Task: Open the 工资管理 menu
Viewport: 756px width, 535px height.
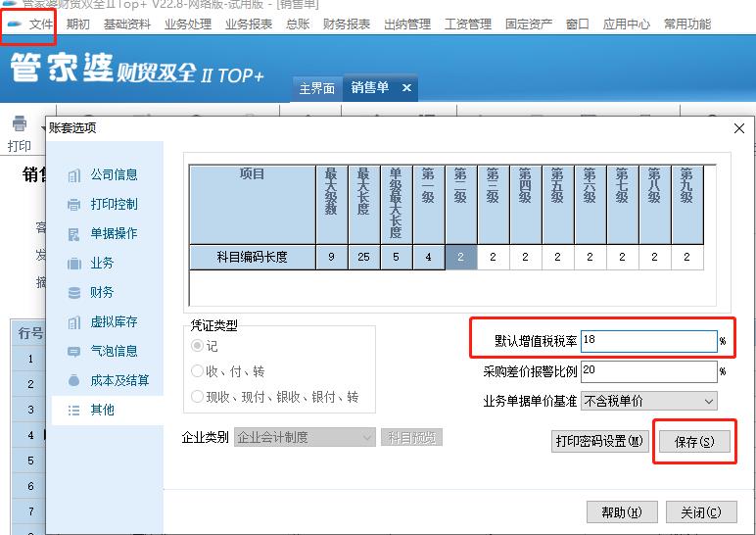Action: tap(468, 24)
